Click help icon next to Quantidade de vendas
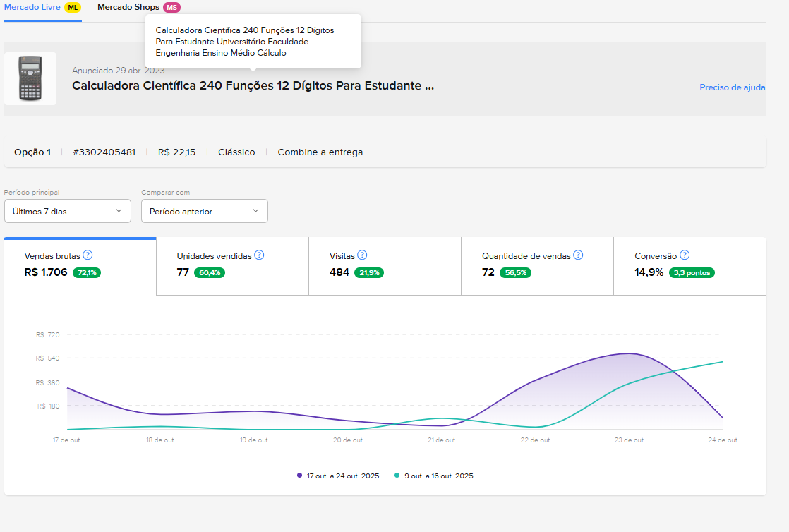Image resolution: width=789 pixels, height=532 pixels. point(578,255)
